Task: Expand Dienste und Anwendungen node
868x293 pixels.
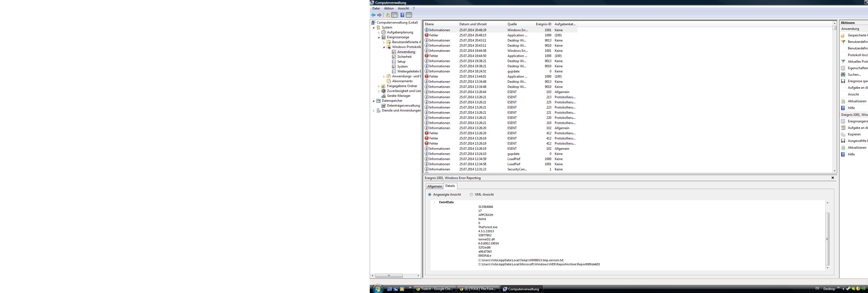Action: coord(374,111)
